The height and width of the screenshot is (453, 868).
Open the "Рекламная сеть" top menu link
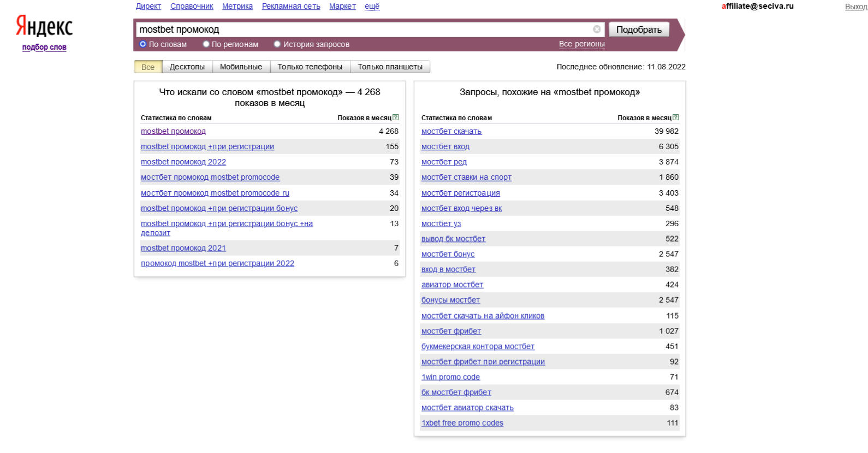click(x=291, y=6)
